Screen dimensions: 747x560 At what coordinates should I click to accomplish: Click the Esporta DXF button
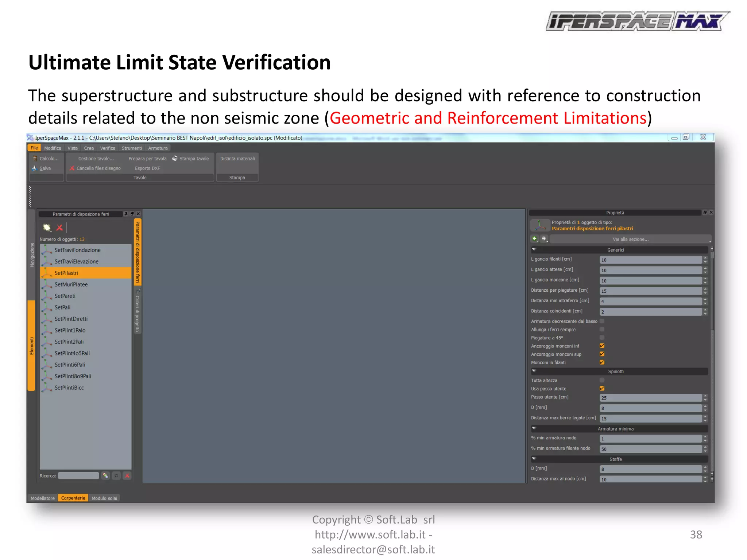(x=147, y=168)
